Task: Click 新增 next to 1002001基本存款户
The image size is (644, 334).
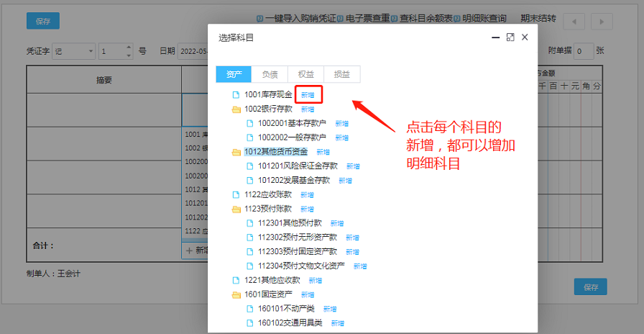Action: pos(341,123)
